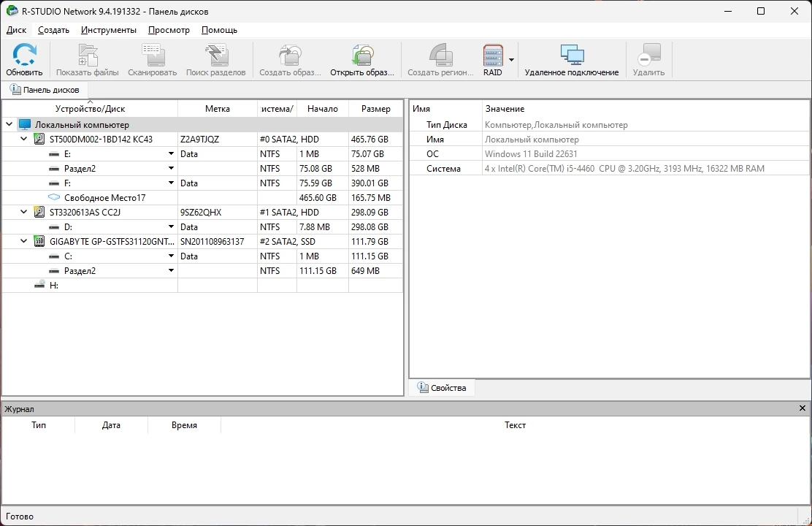
Task: Open the Инструменты menu
Action: 109,30
